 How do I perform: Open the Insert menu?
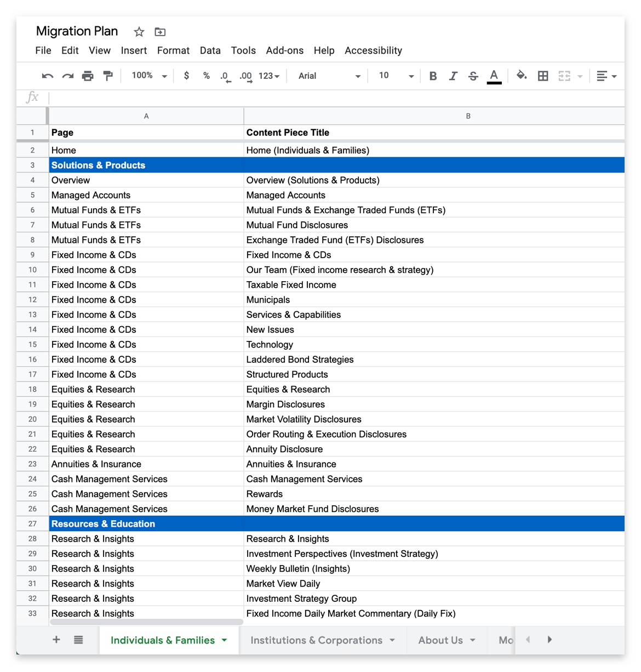(134, 50)
